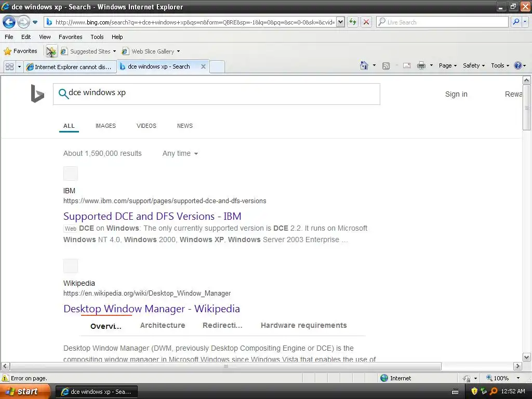
Task: Click the Read Mail icon
Action: 407,65
